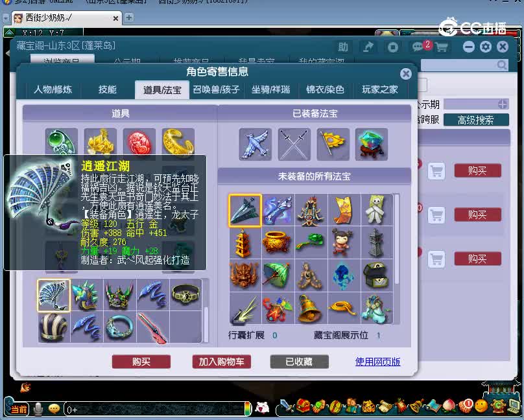This screenshot has width=524, height=420.
Task: Switch to 人物/修炼 tab
Action: pos(53,89)
